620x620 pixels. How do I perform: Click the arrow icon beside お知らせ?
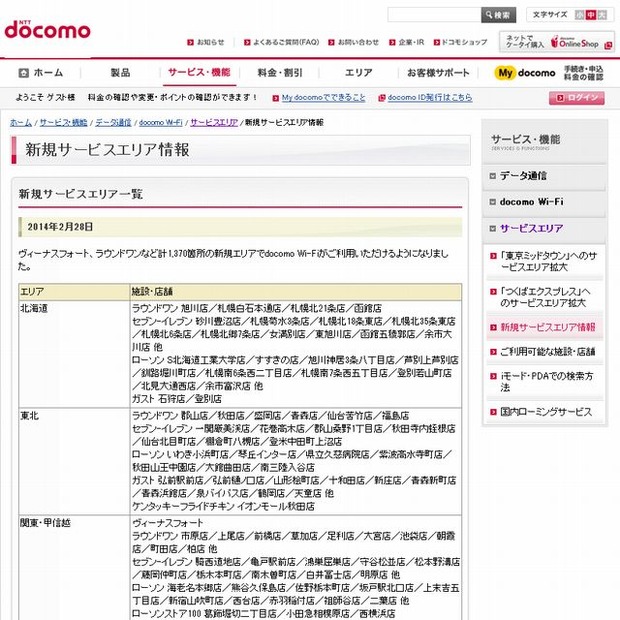190,42
